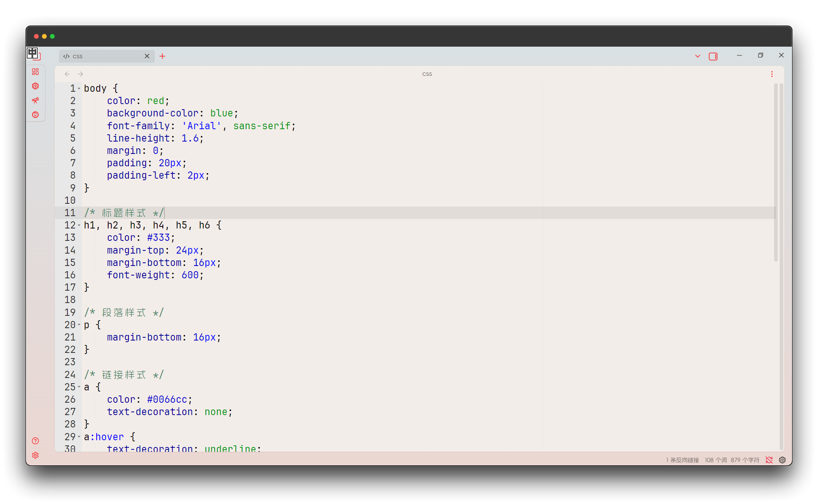Open the help icon at bottom left
The height and width of the screenshot is (504, 818).
(35, 441)
